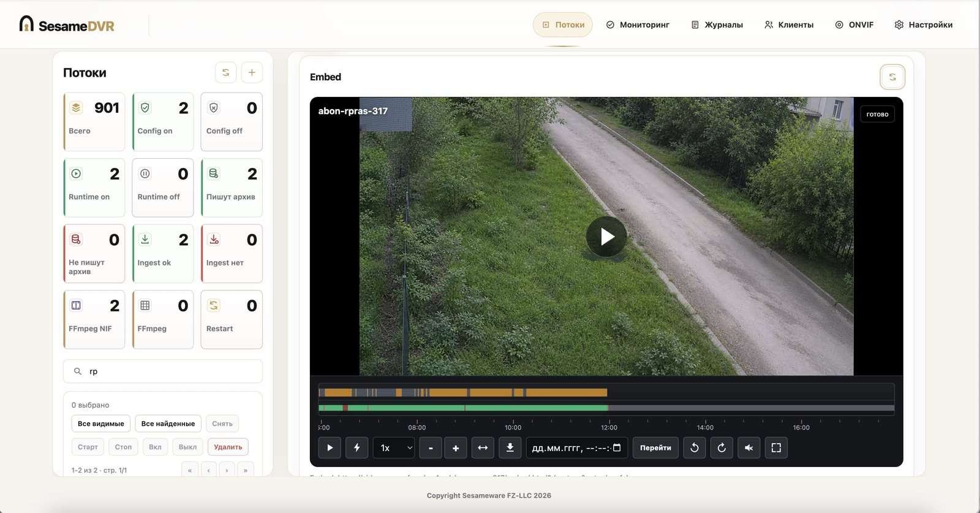This screenshot has height=513, width=980.
Task: Go to previous page of list
Action: click(x=208, y=470)
